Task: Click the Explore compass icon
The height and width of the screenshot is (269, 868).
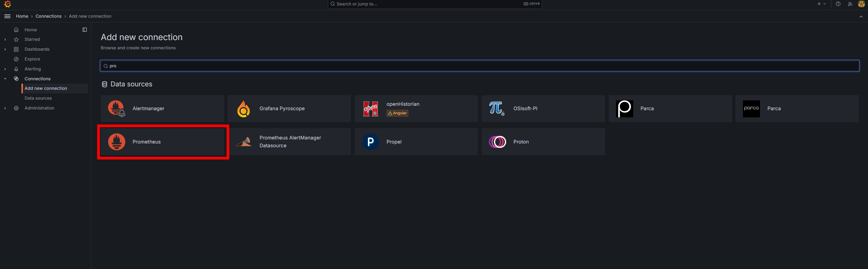Action: pyautogui.click(x=16, y=59)
